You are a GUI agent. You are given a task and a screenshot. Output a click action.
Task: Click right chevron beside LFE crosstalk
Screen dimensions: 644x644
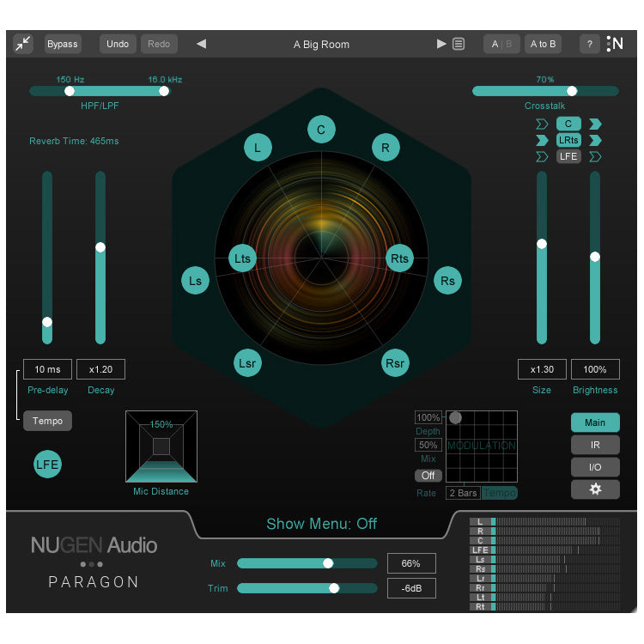click(x=595, y=156)
